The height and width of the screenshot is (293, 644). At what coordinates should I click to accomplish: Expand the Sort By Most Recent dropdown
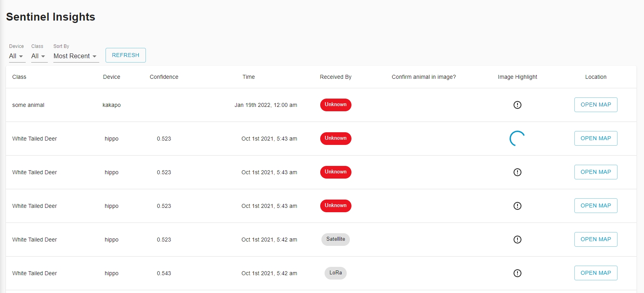click(75, 56)
